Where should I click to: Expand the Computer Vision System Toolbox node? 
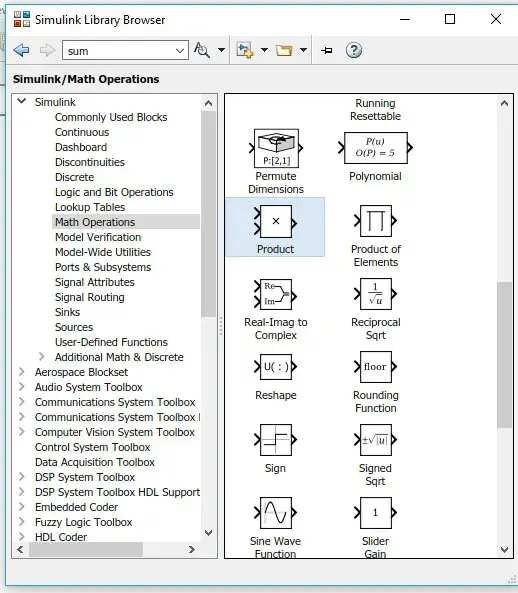click(x=22, y=432)
